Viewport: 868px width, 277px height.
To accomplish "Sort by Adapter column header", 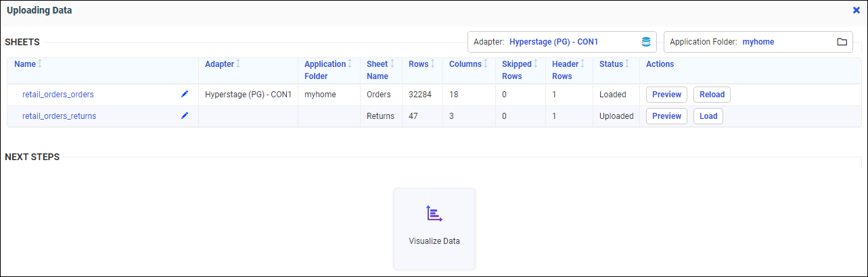I will click(219, 64).
